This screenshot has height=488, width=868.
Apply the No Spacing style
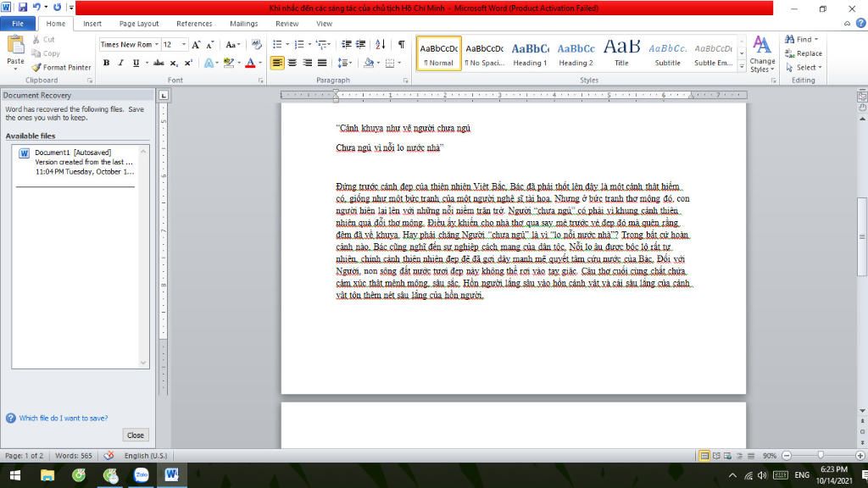coord(484,53)
